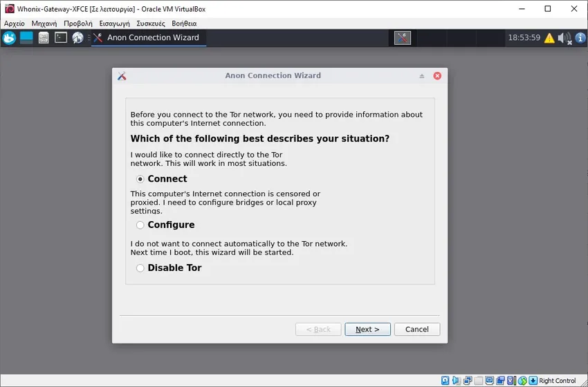Select the Configure radio button
588x387 pixels.
pos(140,225)
